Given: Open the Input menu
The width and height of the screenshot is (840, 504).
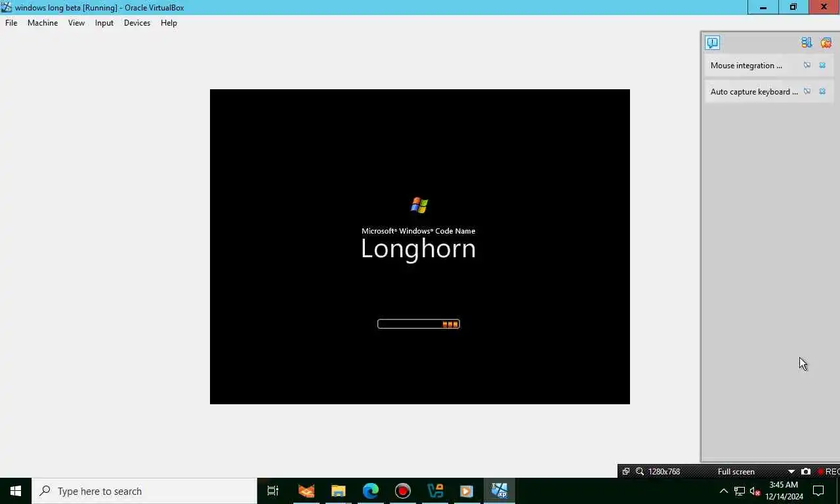Looking at the screenshot, I should coord(104,23).
